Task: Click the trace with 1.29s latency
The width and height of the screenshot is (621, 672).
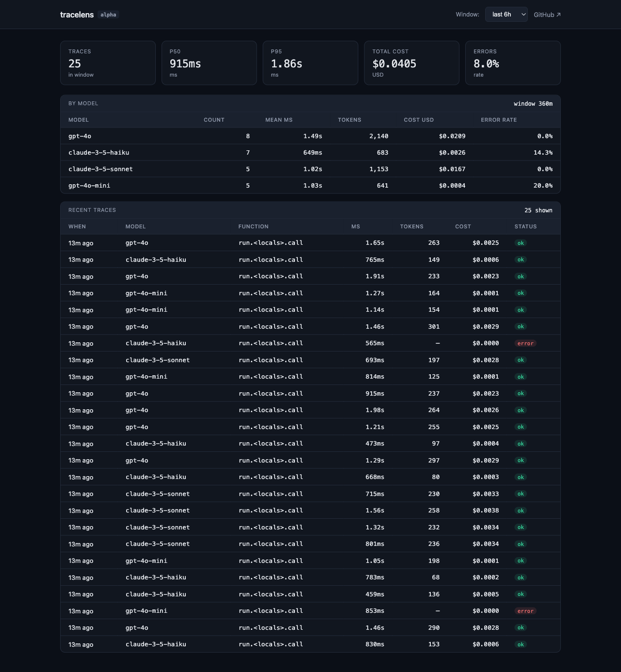Action: [x=310, y=461]
